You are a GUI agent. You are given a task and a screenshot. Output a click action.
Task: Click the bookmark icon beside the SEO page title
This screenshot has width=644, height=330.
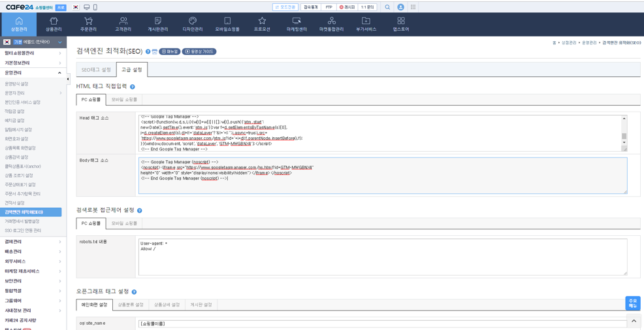pos(154,52)
